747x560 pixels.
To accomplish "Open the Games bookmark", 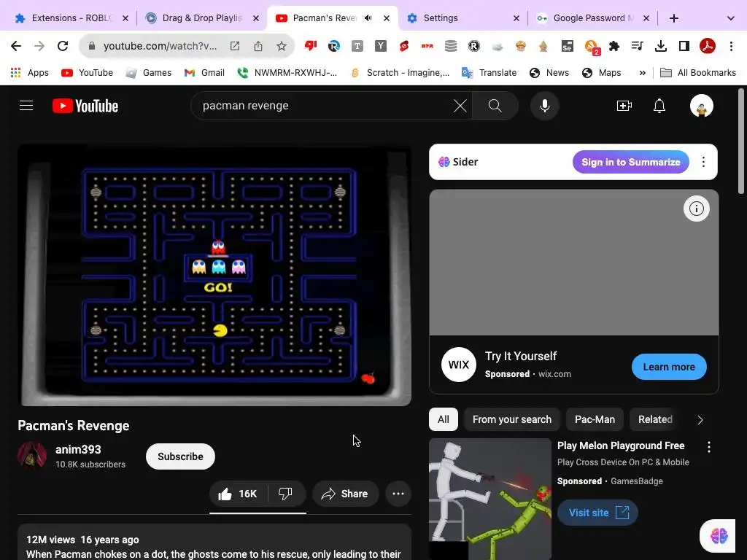I will click(148, 73).
